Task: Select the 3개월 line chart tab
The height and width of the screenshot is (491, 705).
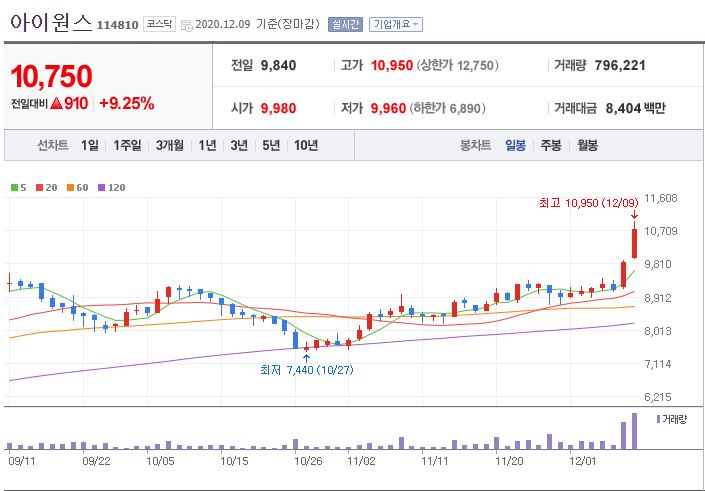Action: [170, 145]
